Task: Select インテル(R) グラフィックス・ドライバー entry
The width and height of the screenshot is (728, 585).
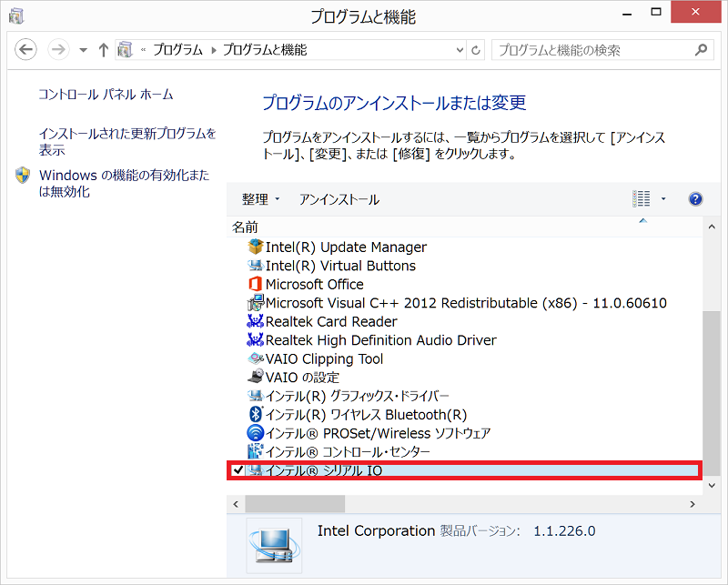Action: click(x=357, y=396)
